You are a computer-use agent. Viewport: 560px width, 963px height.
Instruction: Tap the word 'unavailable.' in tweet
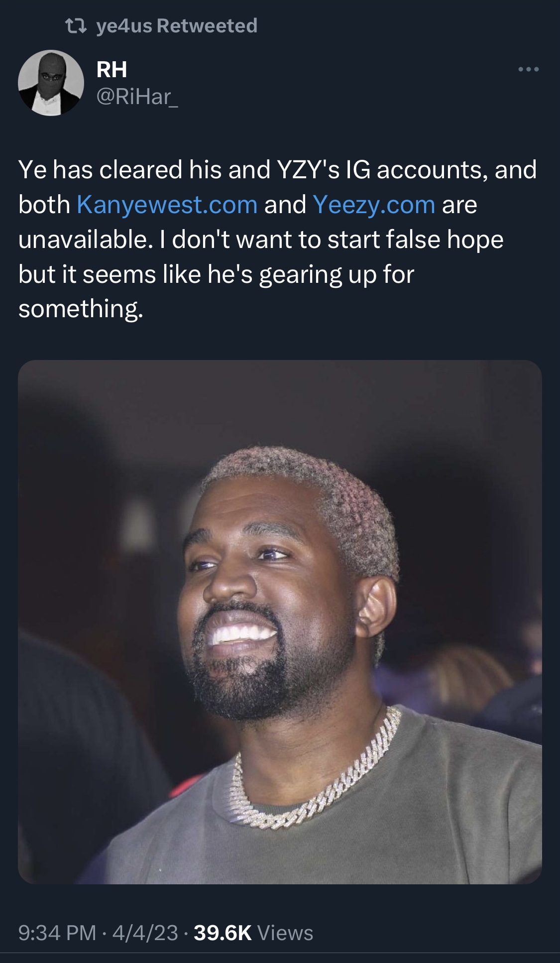(x=84, y=240)
